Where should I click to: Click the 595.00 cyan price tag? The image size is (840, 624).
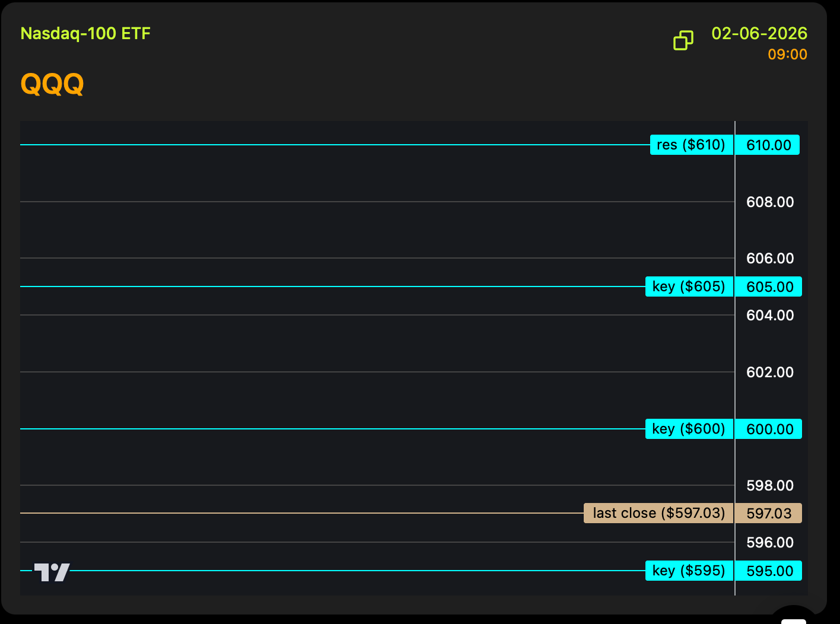pos(769,571)
